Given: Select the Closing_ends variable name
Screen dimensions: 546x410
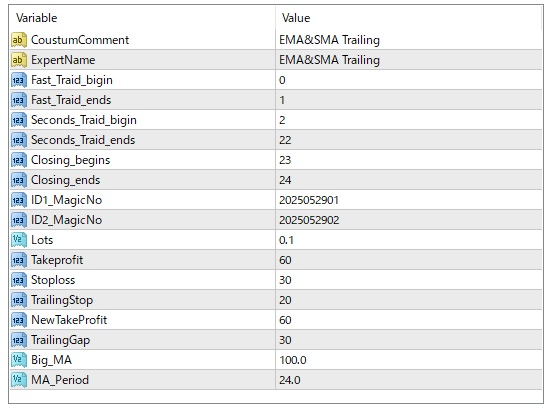Looking at the screenshot, I should pyautogui.click(x=65, y=180).
